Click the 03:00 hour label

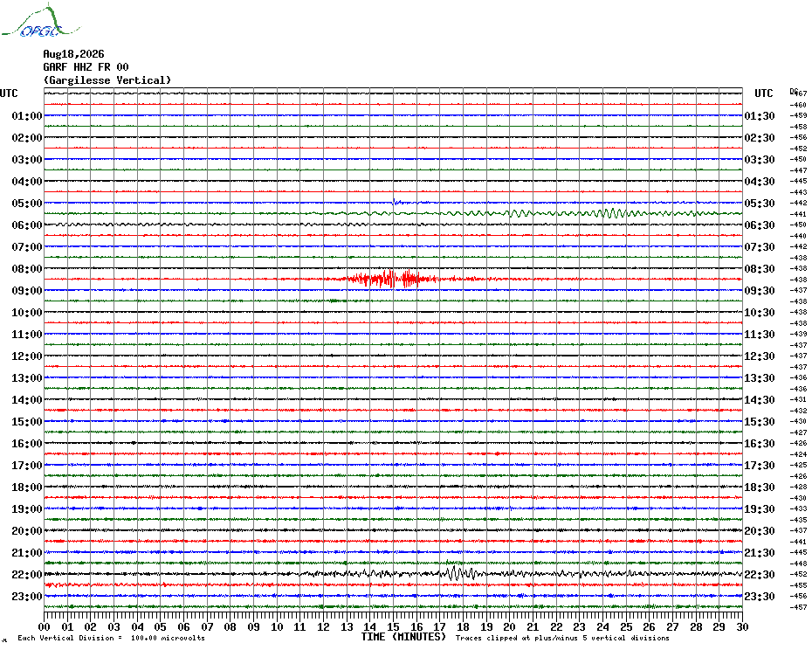(27, 159)
